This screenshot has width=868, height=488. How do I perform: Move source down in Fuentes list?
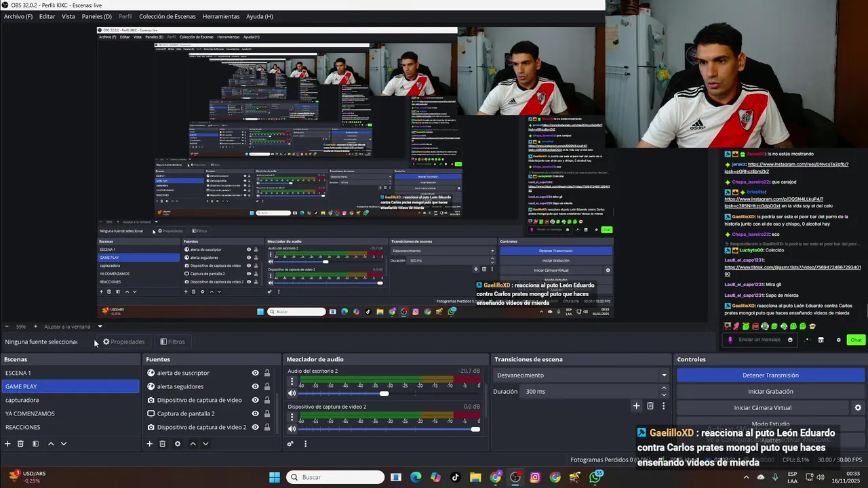click(x=205, y=444)
